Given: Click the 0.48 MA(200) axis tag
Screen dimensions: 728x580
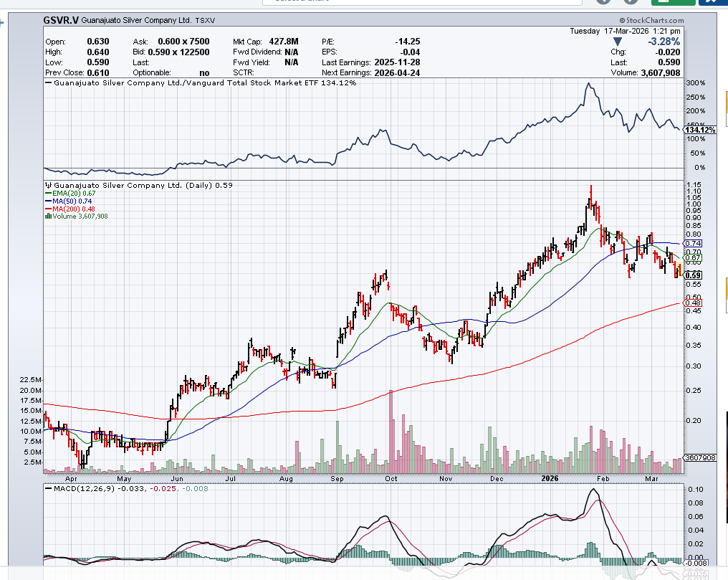Looking at the screenshot, I should coord(693,303).
